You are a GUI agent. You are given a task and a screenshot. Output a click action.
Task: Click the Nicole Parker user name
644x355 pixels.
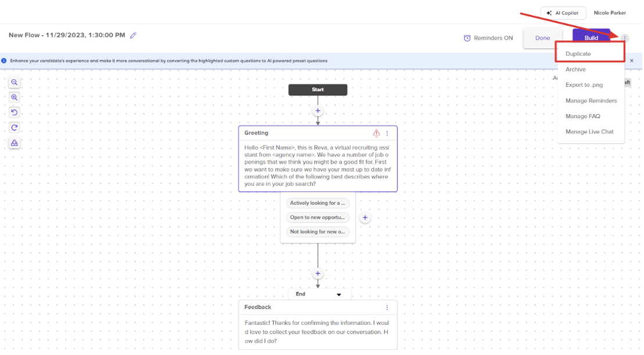click(610, 13)
